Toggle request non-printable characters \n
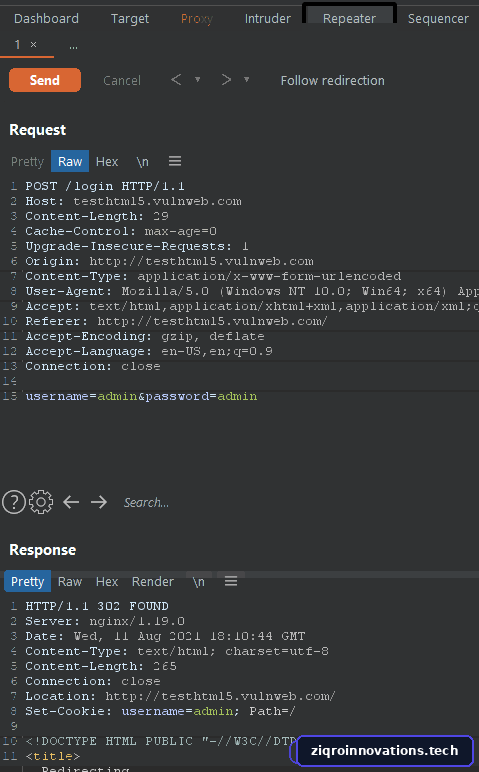 tap(142, 161)
